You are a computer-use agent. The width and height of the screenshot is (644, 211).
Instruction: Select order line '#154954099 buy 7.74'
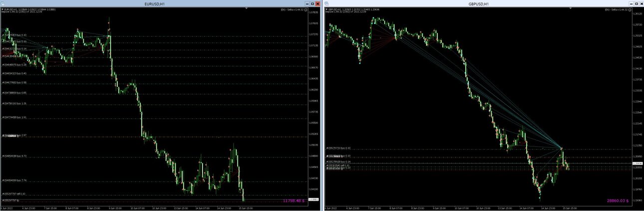click(14, 180)
